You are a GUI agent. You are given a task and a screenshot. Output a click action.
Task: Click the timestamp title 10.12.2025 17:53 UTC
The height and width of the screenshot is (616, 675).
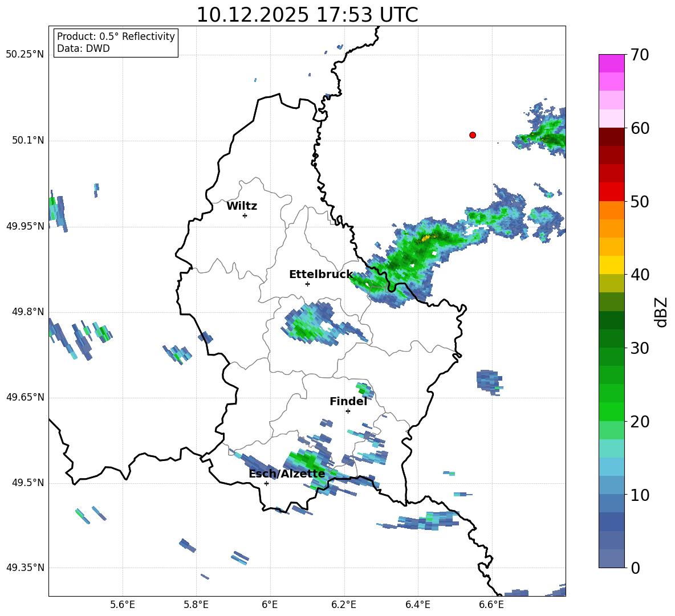click(x=307, y=15)
